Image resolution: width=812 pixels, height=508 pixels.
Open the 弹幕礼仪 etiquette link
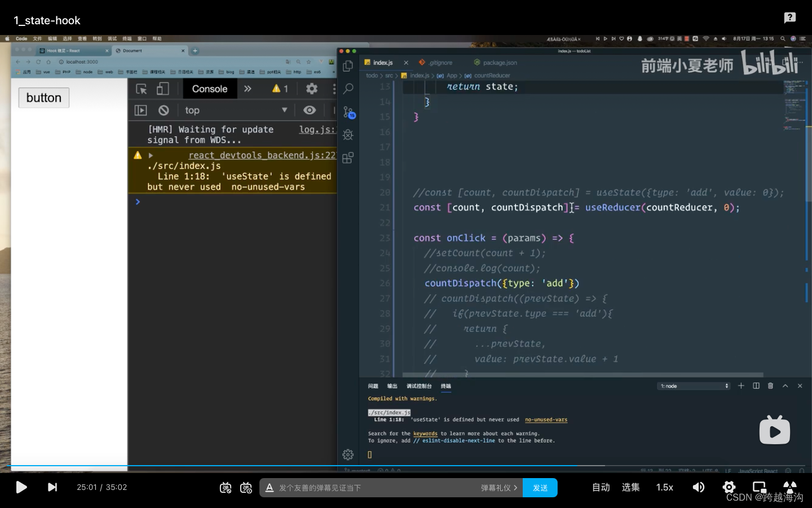(x=499, y=488)
